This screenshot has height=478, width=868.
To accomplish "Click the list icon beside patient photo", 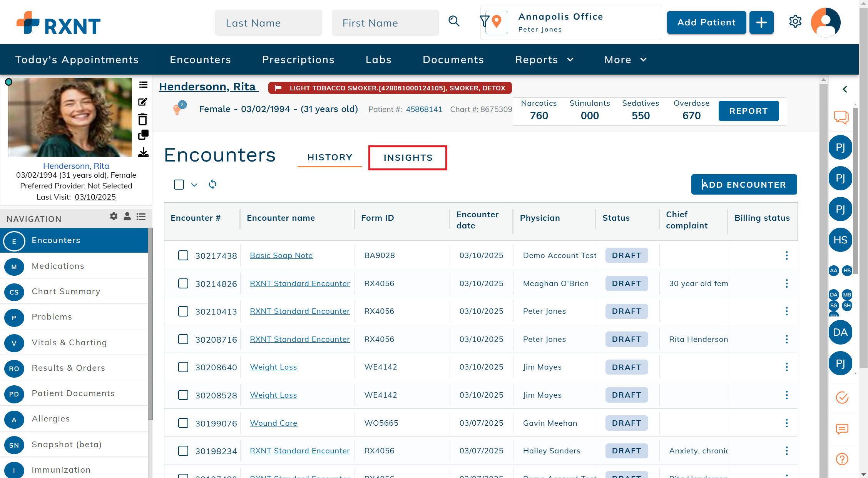I will point(143,85).
